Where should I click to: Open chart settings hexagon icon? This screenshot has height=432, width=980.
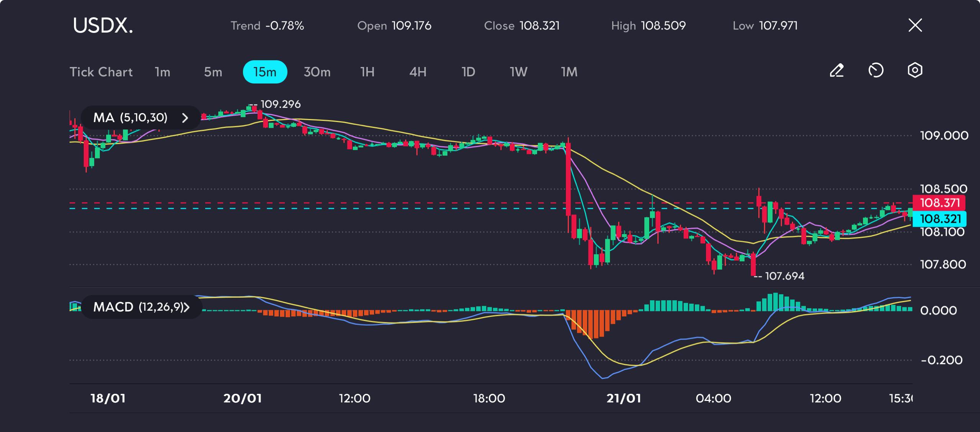pos(915,70)
